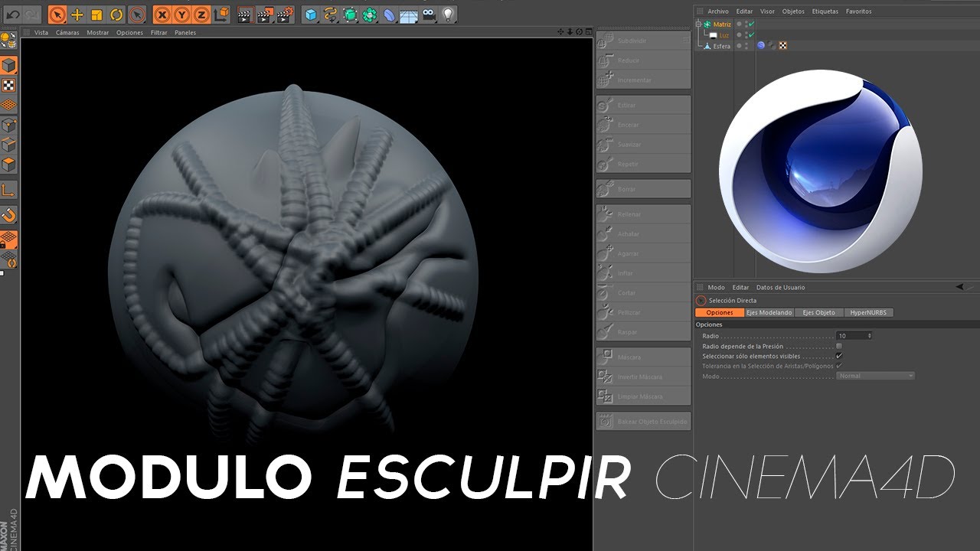Add a Cube primitive object

click(x=310, y=14)
